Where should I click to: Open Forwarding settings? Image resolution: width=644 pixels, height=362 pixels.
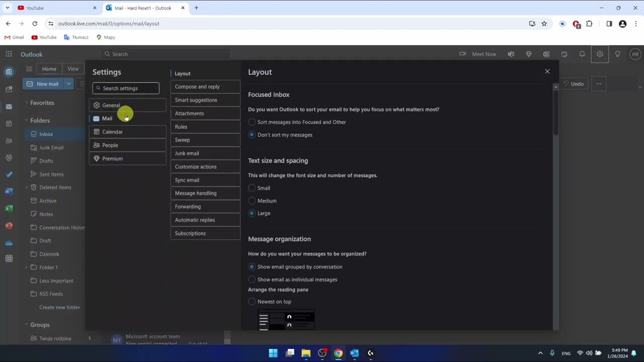pyautogui.click(x=205, y=207)
